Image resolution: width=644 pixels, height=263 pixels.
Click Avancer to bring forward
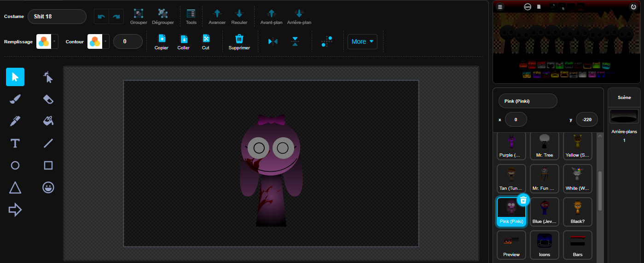(x=217, y=17)
